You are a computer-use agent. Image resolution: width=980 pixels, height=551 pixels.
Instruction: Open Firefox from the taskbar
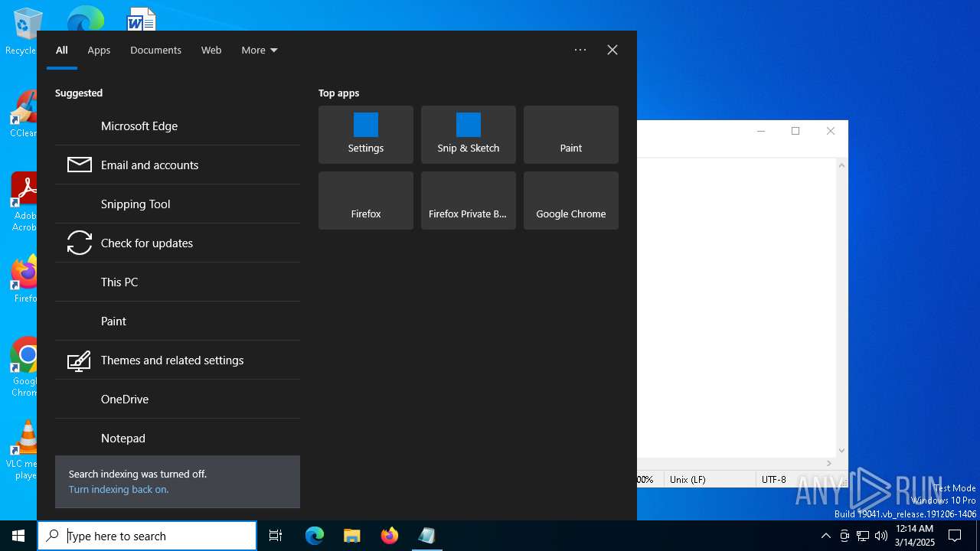click(x=390, y=536)
